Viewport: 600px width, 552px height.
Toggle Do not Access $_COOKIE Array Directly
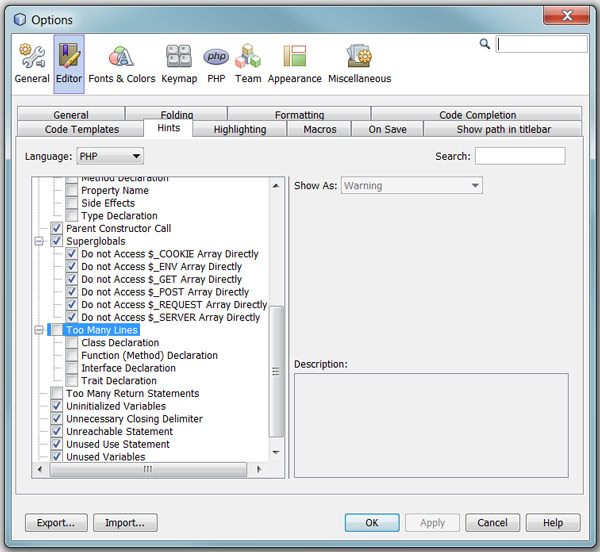pyautogui.click(x=72, y=254)
